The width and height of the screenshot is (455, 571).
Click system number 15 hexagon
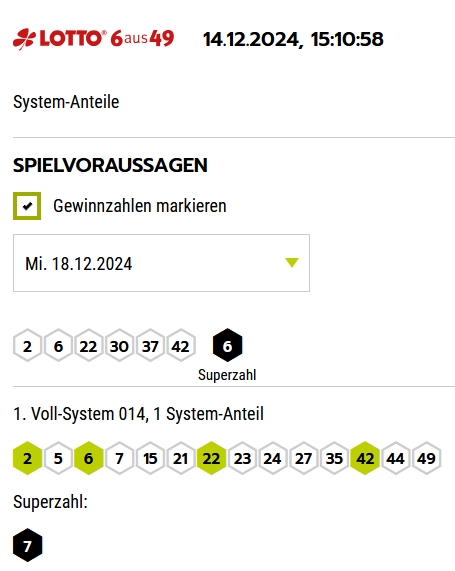click(150, 458)
